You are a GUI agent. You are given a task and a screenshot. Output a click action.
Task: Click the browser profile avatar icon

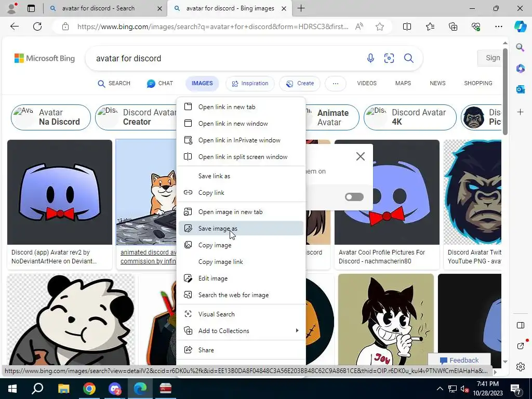[x=12, y=8]
